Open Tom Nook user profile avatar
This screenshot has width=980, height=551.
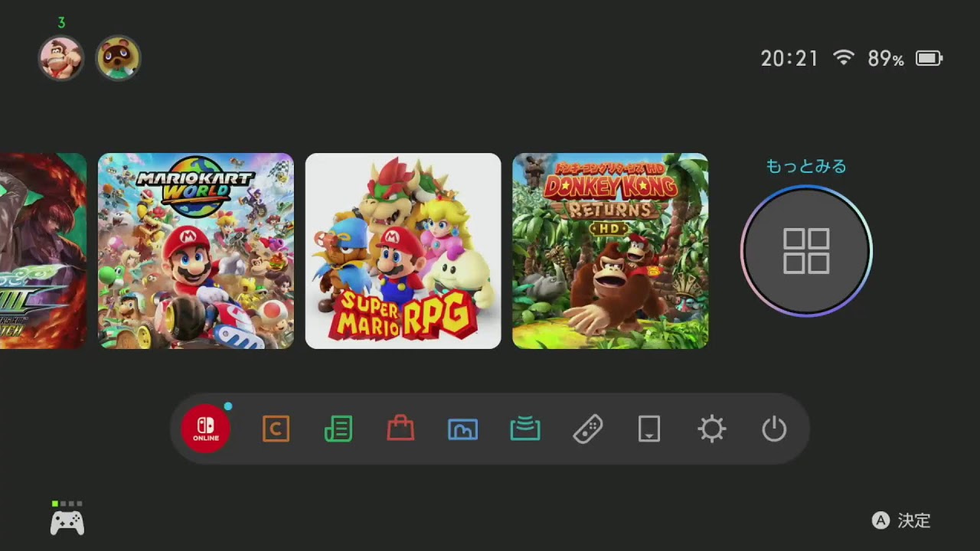[118, 57]
